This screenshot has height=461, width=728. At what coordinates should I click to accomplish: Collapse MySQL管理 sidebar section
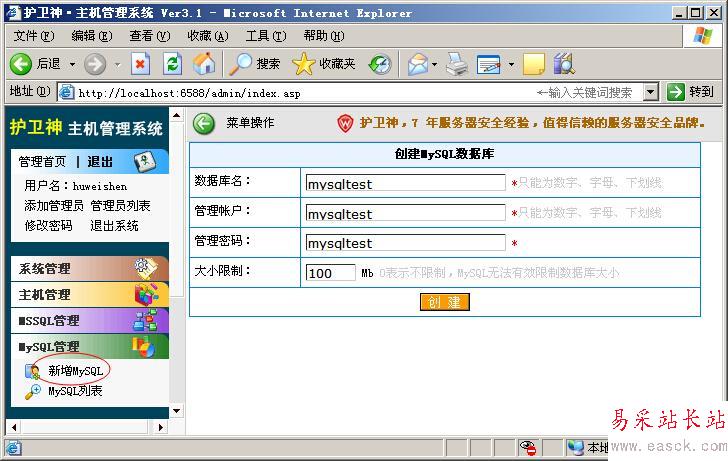click(x=90, y=346)
